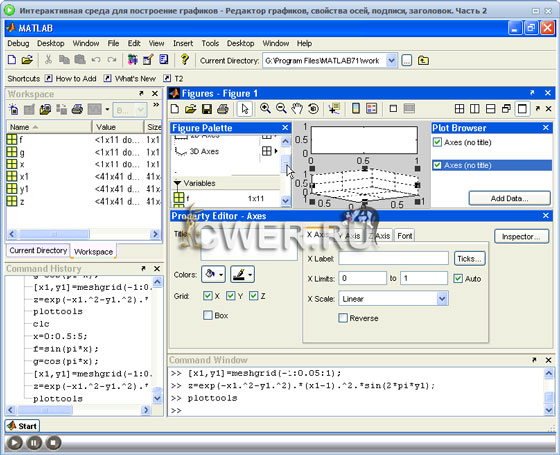
Task: Enable the Reverse checkbox
Action: coord(343,318)
